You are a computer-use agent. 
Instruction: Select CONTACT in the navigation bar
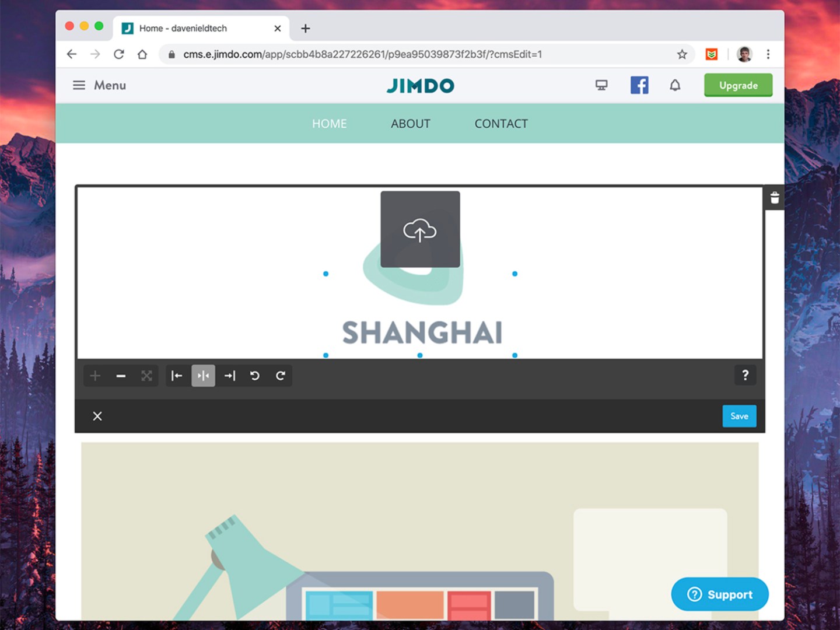pos(501,124)
